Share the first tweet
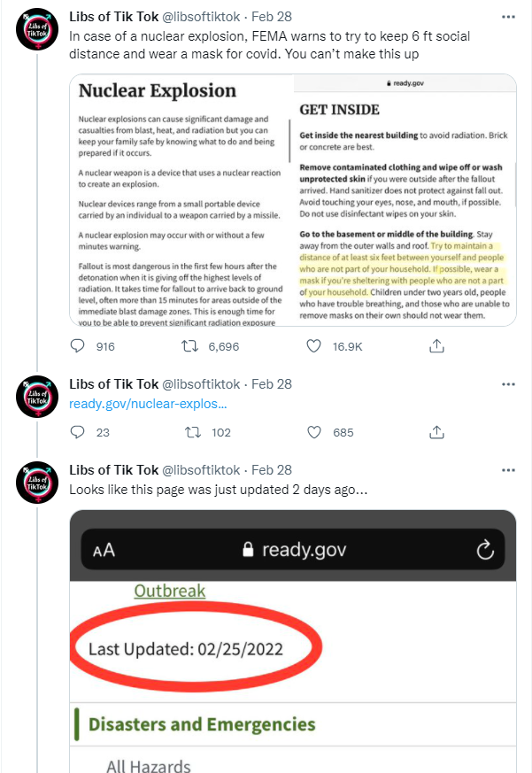The width and height of the screenshot is (532, 773). tap(436, 347)
